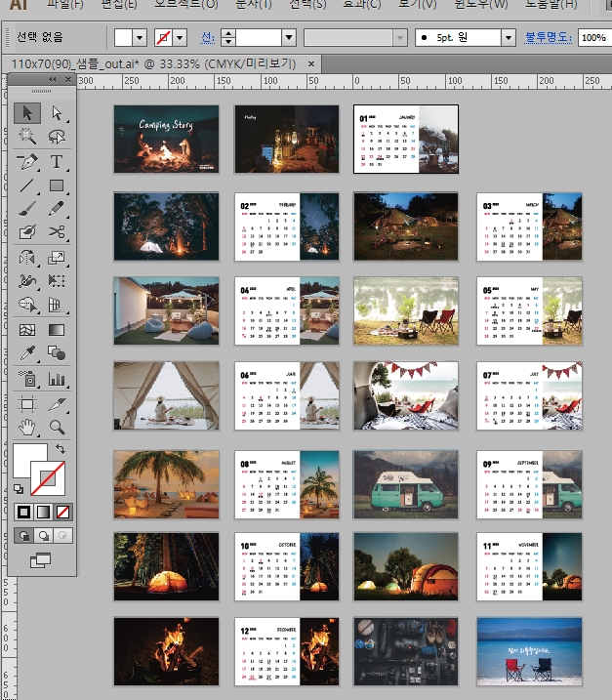The width and height of the screenshot is (612, 700).
Task: Select the Blend tool
Action: [x=57, y=353]
